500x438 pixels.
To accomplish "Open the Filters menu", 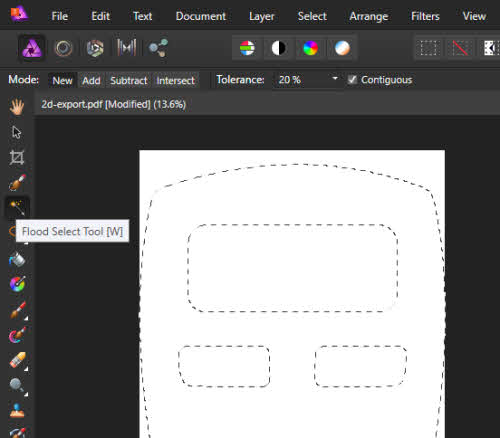I will pyautogui.click(x=425, y=16).
